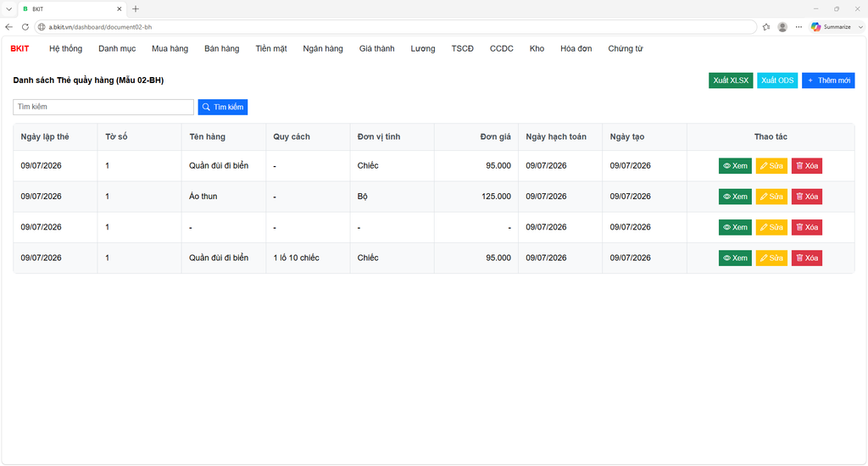The height and width of the screenshot is (466, 868).
Task: Open the Chứng từ menu
Action: point(626,48)
